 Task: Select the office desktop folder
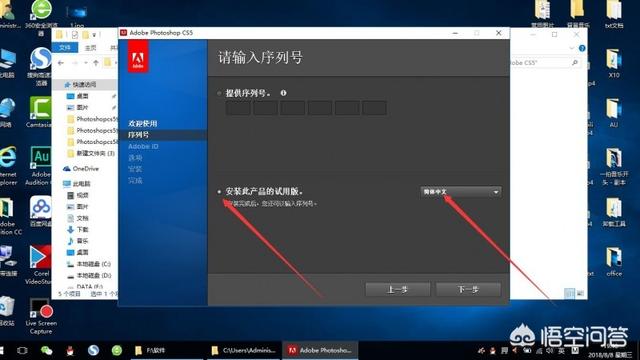coord(614,262)
